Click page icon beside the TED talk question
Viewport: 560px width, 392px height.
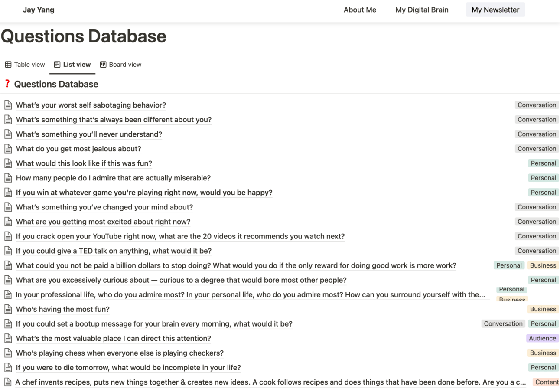8,251
